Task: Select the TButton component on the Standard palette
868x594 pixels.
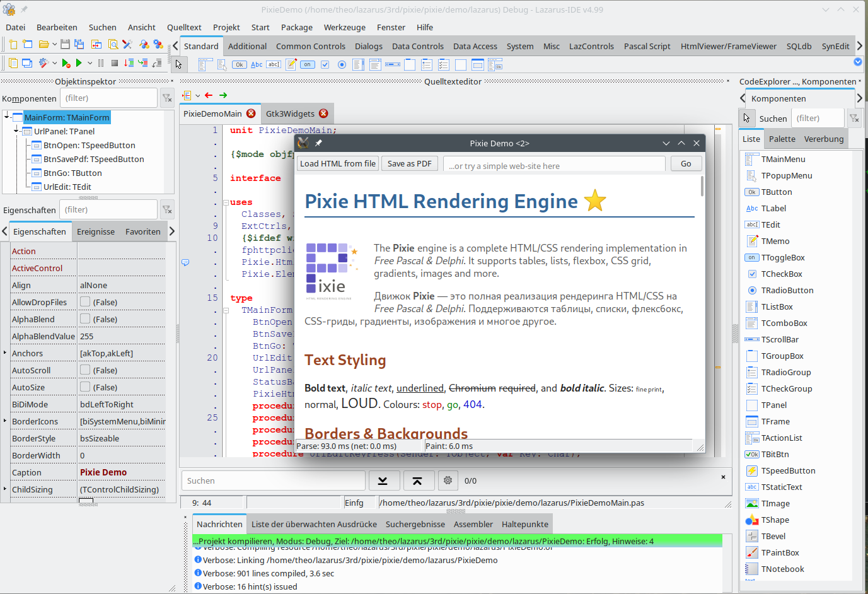Action: (240, 64)
